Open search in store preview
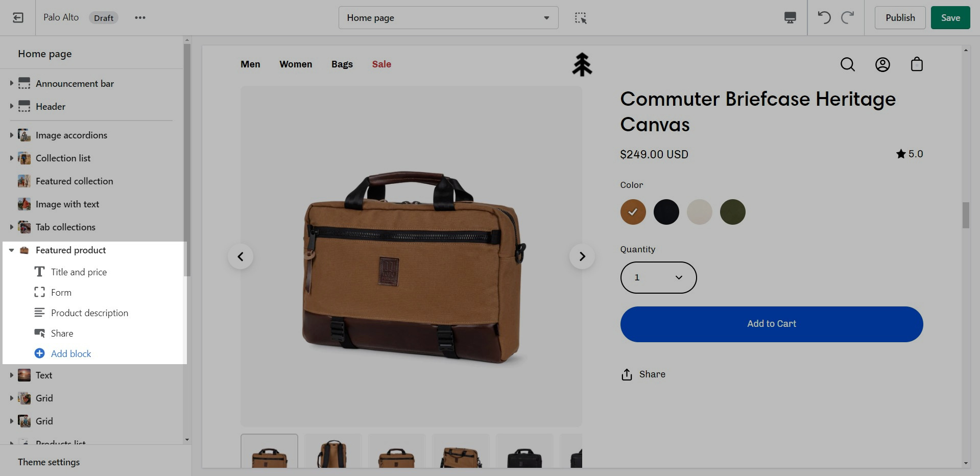This screenshot has height=476, width=980. (x=847, y=64)
